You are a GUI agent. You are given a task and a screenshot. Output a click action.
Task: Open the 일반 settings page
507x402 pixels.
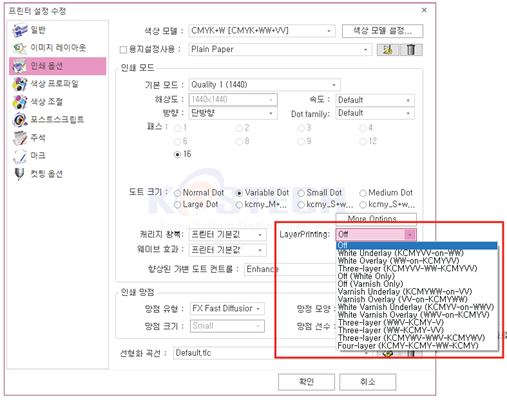pyautogui.click(x=58, y=30)
